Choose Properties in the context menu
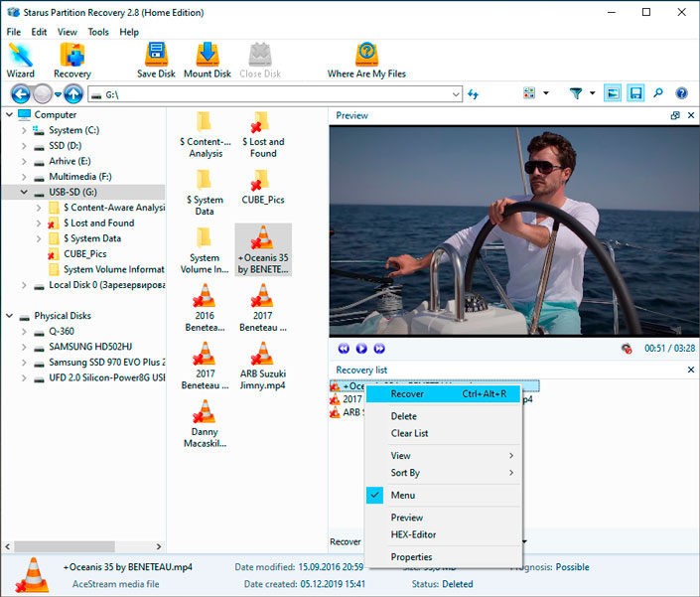Screen dimensions: 700x597 [x=443, y=557]
